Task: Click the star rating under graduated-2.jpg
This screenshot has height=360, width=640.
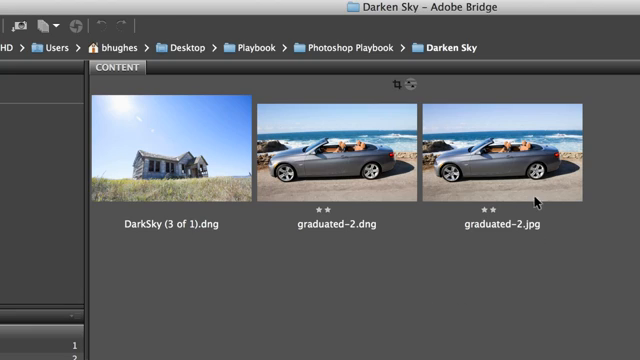Action: click(x=489, y=210)
